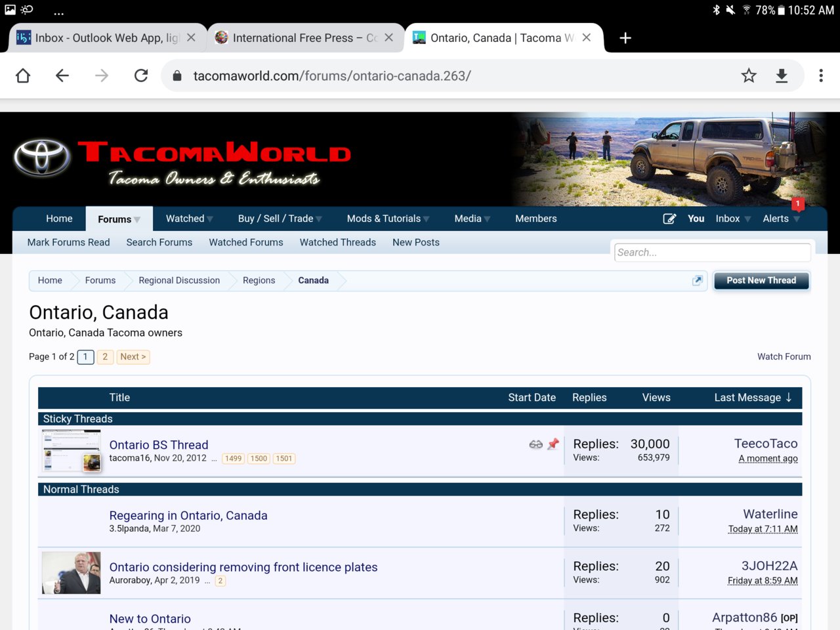Tap the lock icon beside the URL
840x630 pixels.
click(177, 76)
